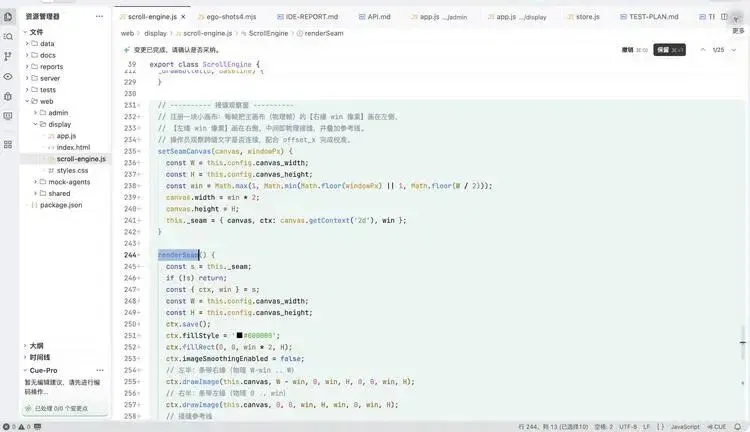Switch to the TEST-PLAN.md tab

click(649, 17)
